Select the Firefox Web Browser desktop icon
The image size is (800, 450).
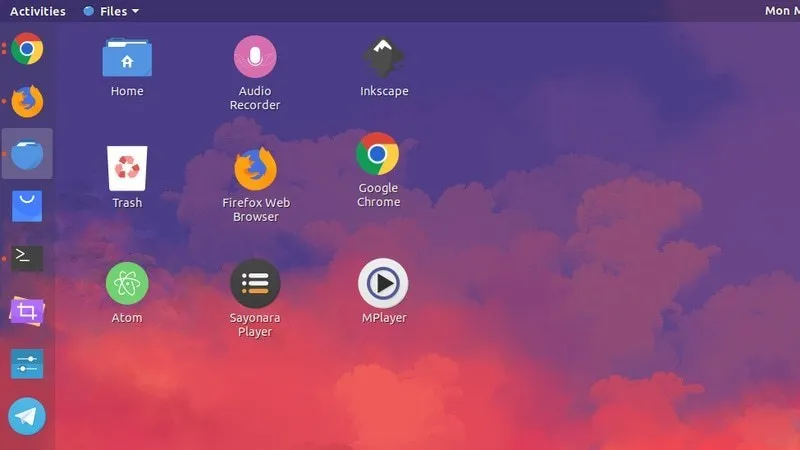[x=256, y=168]
